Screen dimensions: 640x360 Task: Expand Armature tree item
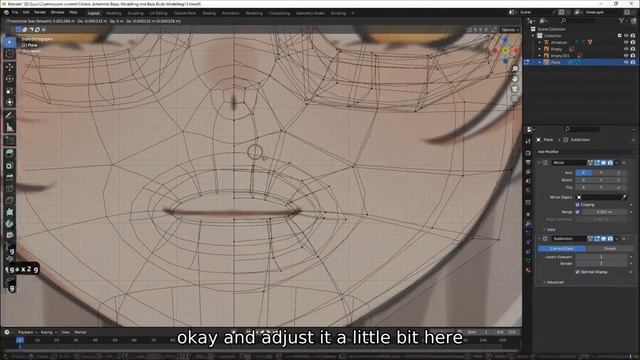point(540,42)
